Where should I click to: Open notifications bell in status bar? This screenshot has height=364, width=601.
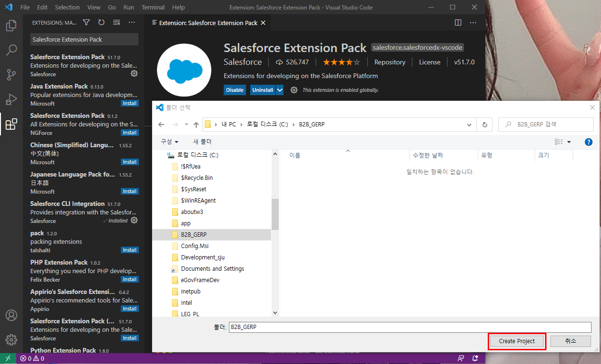point(474,358)
